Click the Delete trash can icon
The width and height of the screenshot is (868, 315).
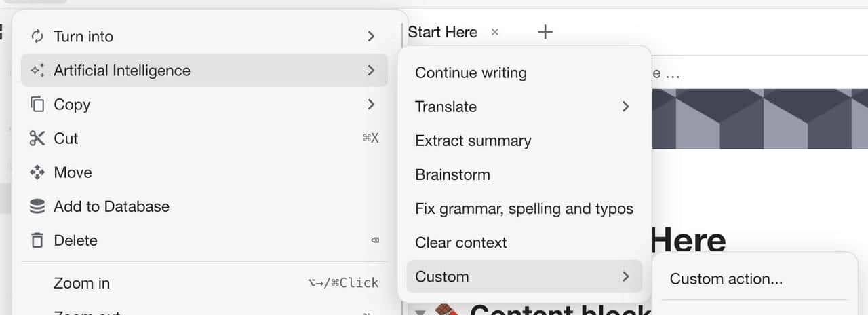37,240
